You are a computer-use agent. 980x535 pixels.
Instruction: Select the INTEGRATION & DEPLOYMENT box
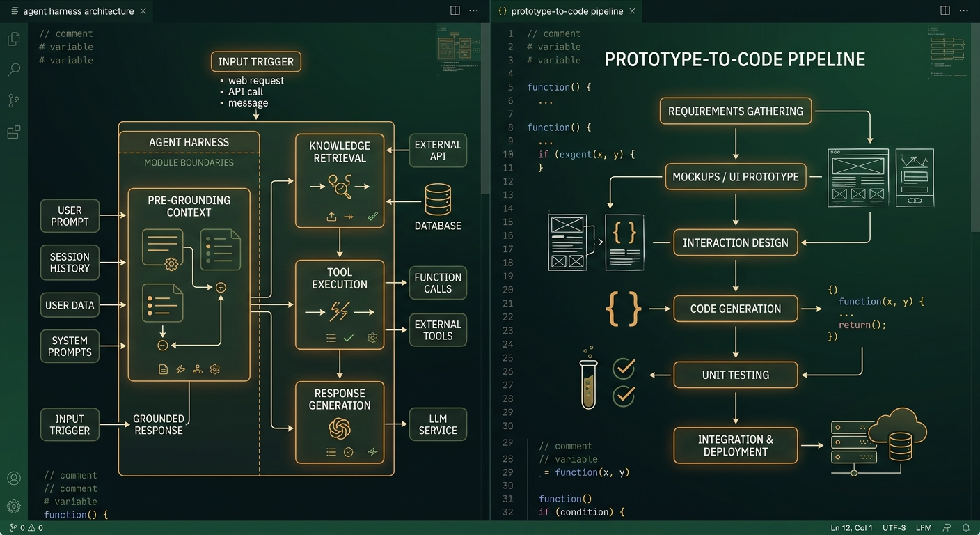736,445
